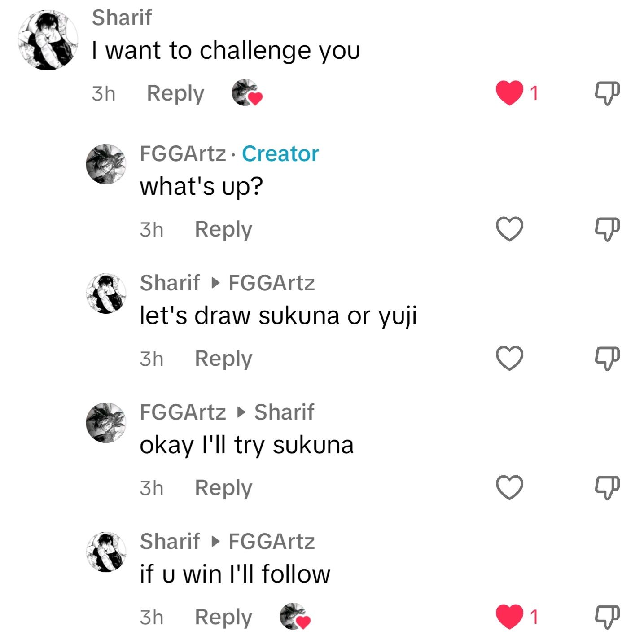This screenshot has height=644, width=644.
Task: Like the "what's up?" reply
Action: click(x=509, y=229)
